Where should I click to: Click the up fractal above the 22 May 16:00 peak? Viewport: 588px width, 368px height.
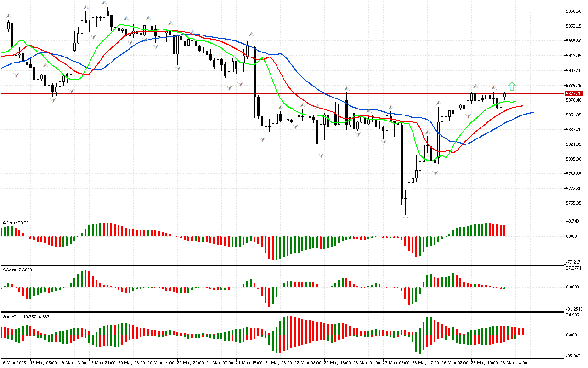tap(347, 88)
